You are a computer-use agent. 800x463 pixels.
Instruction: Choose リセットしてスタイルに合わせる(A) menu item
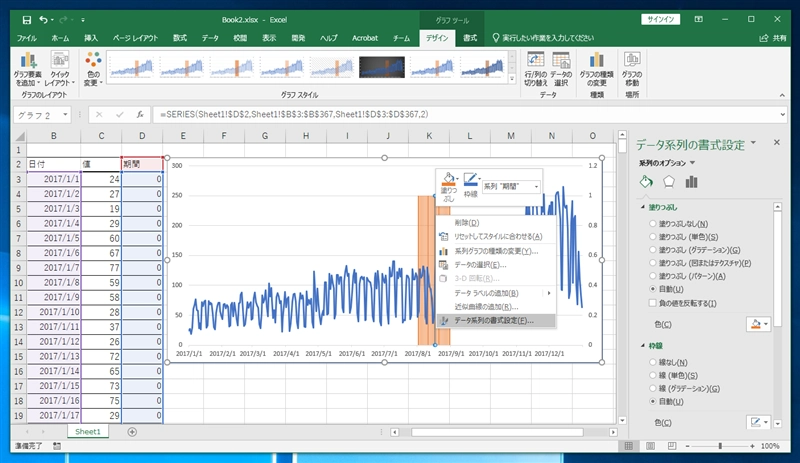tap(496, 237)
